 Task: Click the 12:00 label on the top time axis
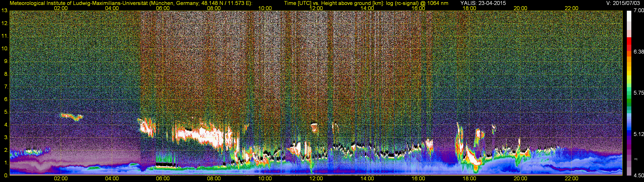point(316,8)
